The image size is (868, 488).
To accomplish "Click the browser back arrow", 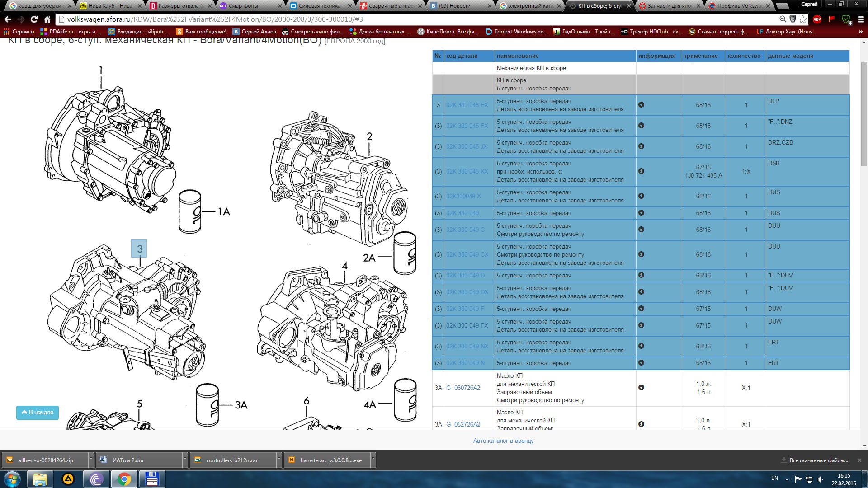I will click(x=8, y=19).
